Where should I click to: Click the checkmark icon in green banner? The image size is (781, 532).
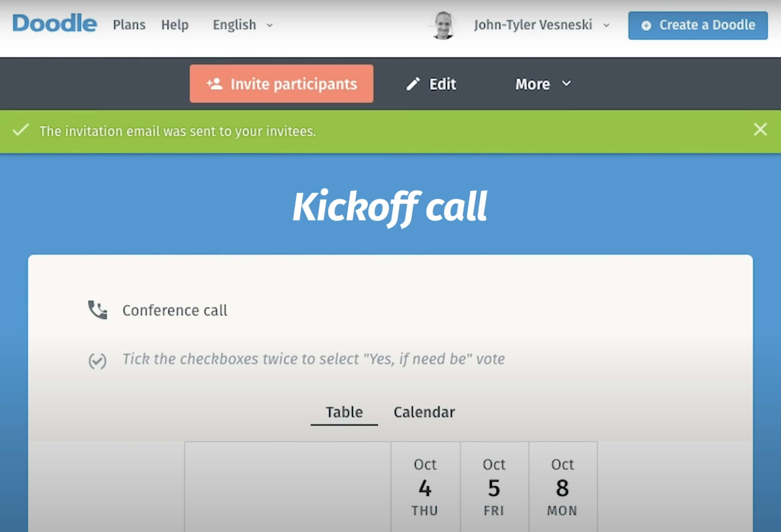(20, 130)
